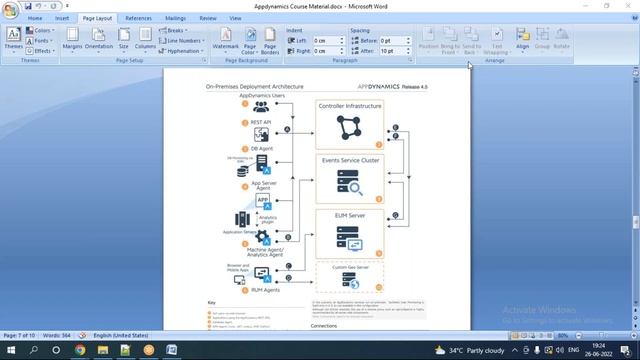Click English (United States) language indicator

(121, 336)
